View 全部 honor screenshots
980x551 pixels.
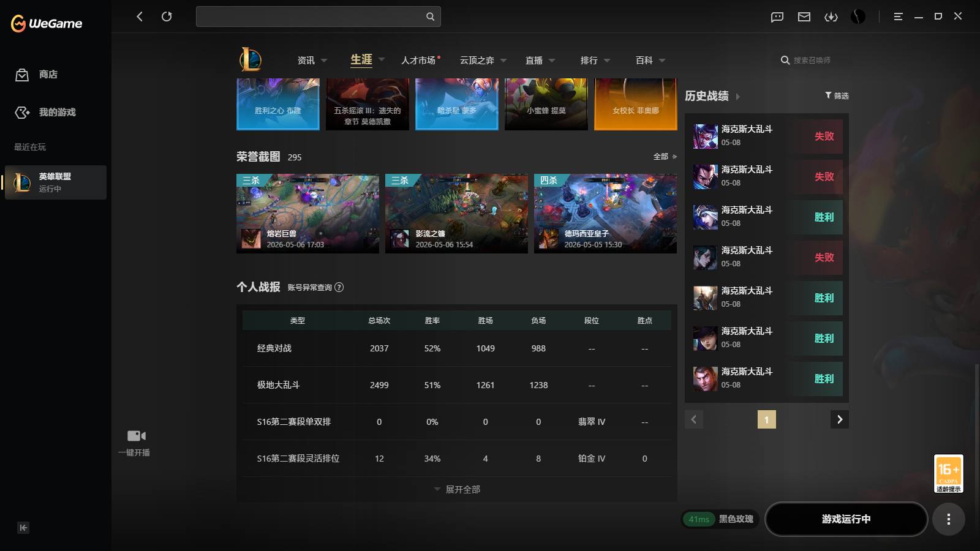(665, 157)
